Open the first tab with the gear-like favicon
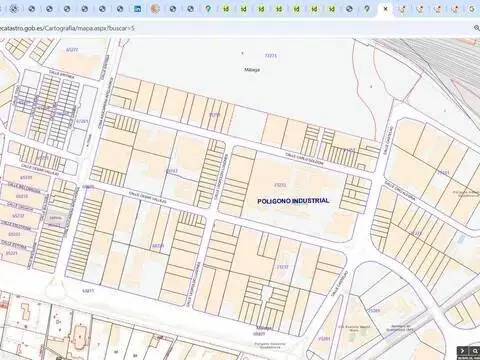This screenshot has height=360, width=480. (x=14, y=9)
